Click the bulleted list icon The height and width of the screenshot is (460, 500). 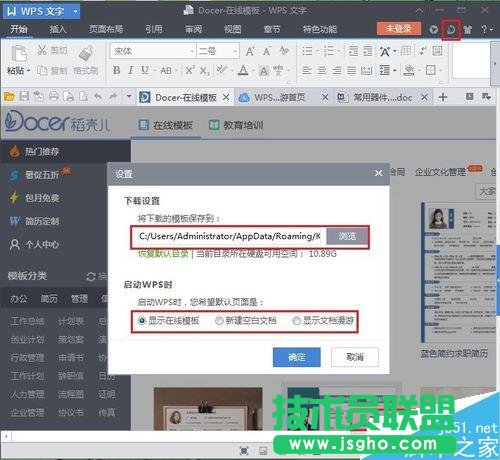[307, 51]
